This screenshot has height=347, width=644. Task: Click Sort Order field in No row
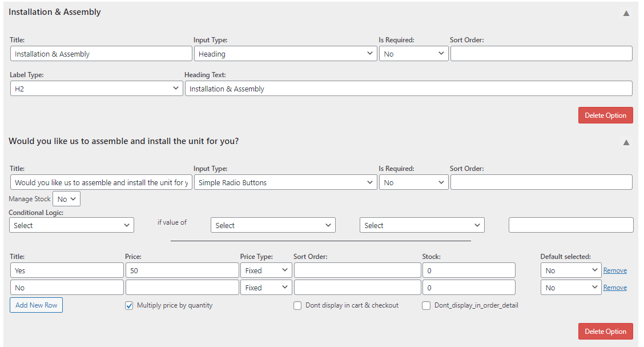[357, 288]
